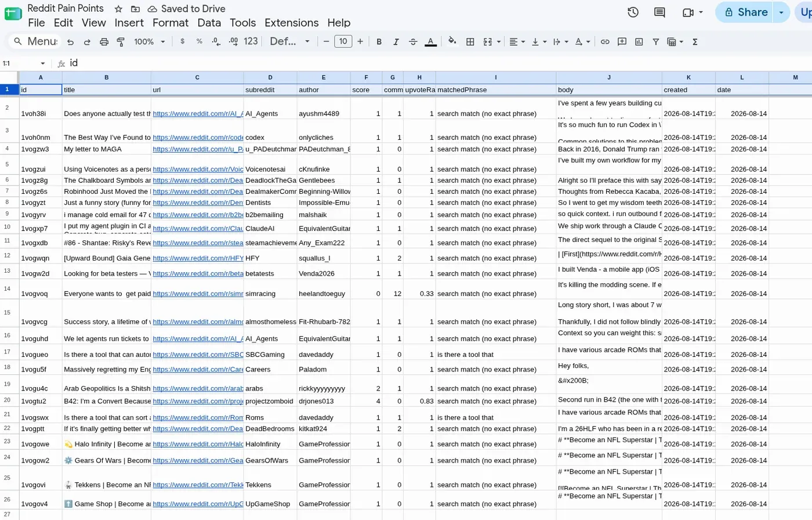Open the text wrapping dropdown
The height and width of the screenshot is (520, 812).
[x=560, y=42]
